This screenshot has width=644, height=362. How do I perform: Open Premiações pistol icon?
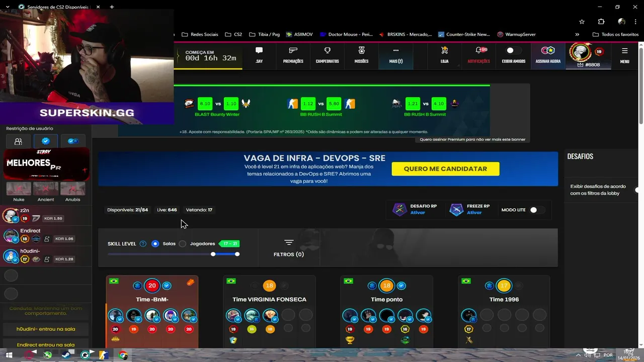click(x=293, y=51)
